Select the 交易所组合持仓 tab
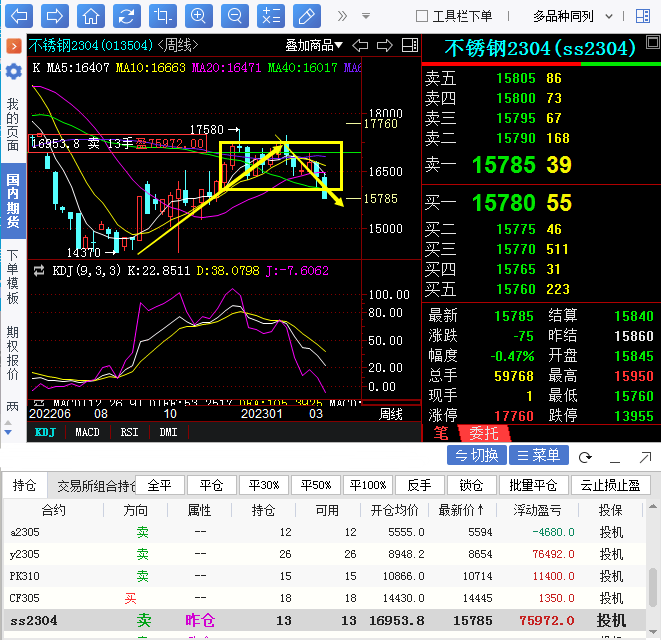 [x=96, y=486]
